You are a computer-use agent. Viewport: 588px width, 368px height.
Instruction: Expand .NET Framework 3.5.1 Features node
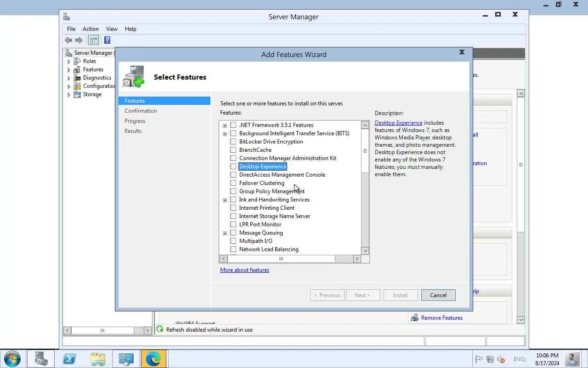pyautogui.click(x=225, y=126)
